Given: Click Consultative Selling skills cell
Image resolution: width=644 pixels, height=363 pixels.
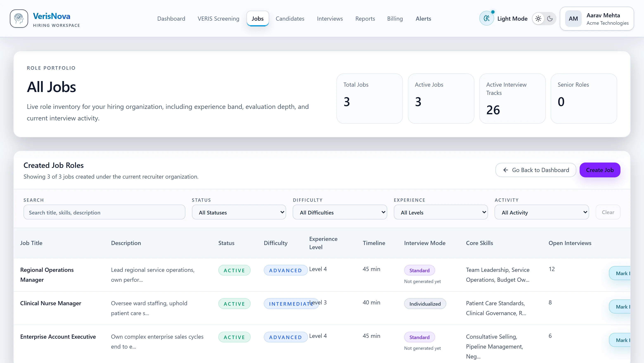Looking at the screenshot, I should (x=494, y=346).
